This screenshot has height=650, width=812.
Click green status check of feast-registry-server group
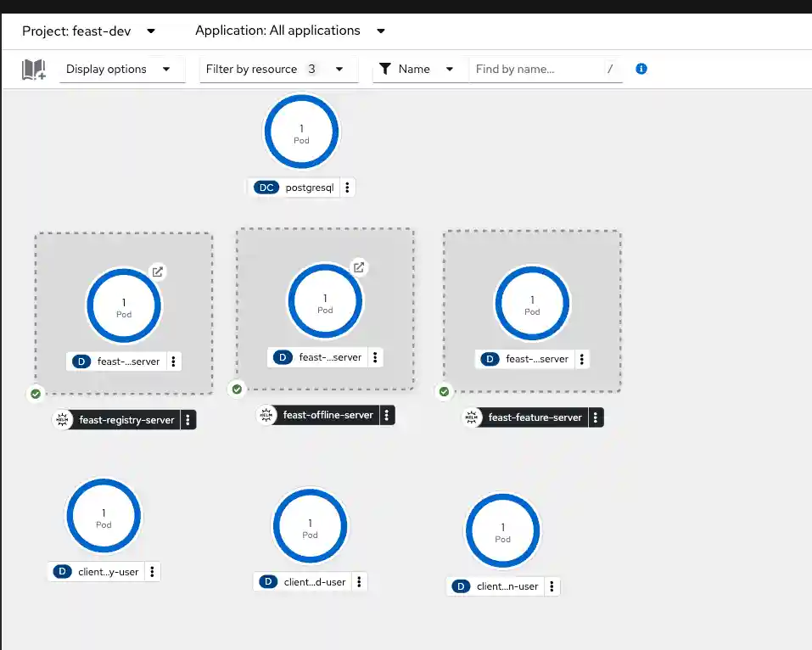coord(36,394)
